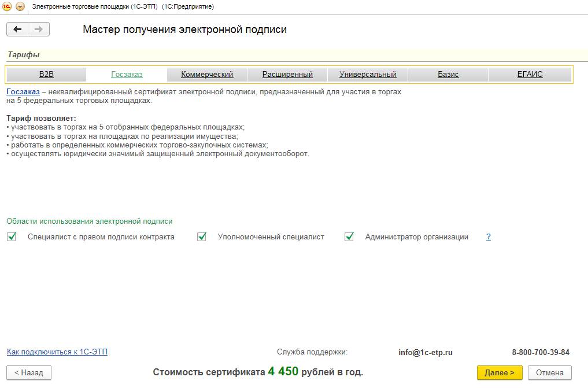Viewport: 588px width, 388px height.
Task: Proceed with the yellow Далее > button
Action: coord(500,372)
